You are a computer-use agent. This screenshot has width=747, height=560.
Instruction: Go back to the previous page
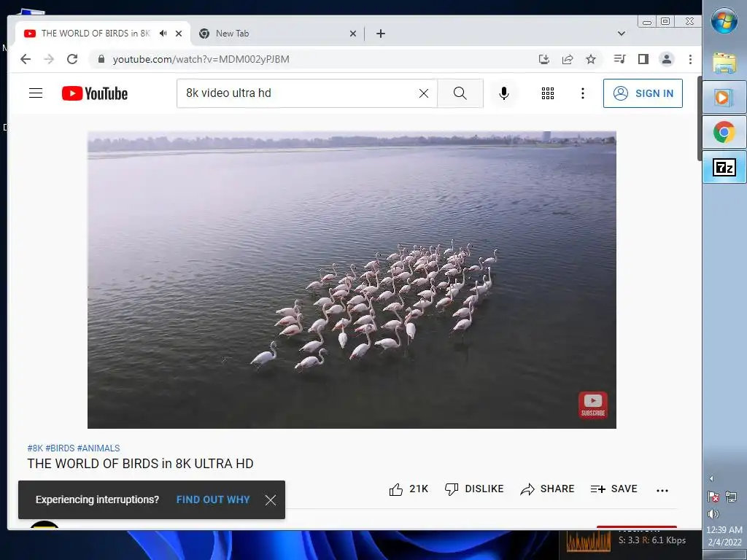tap(26, 59)
